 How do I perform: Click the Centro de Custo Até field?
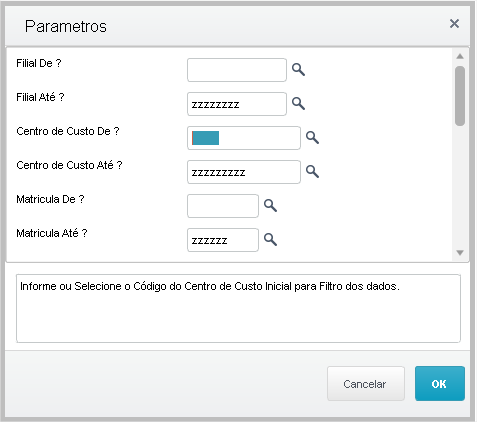[244, 172]
